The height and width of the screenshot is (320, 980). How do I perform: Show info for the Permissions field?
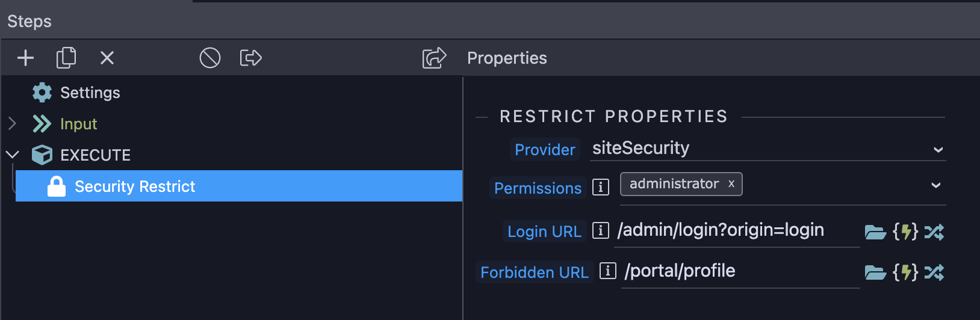point(601,187)
